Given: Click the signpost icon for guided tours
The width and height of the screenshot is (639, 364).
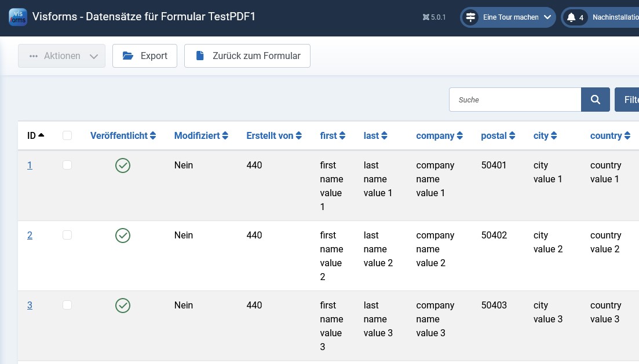Looking at the screenshot, I should pos(470,17).
